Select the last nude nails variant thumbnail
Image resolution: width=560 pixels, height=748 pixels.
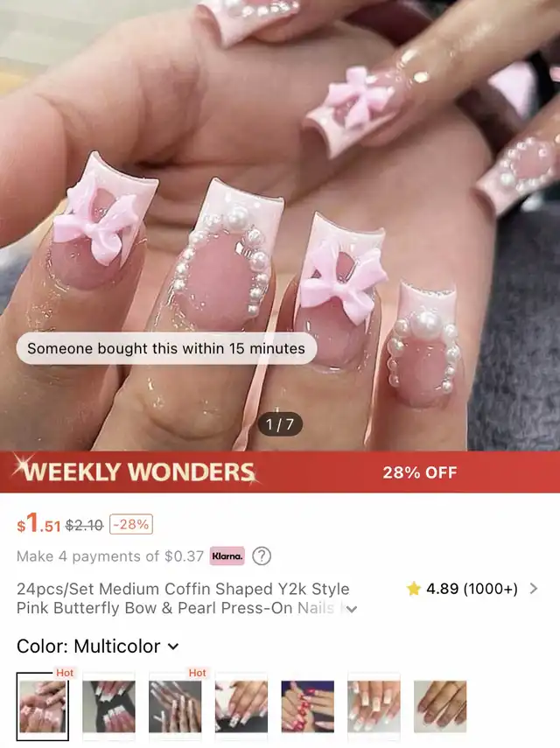pyautogui.click(x=440, y=707)
